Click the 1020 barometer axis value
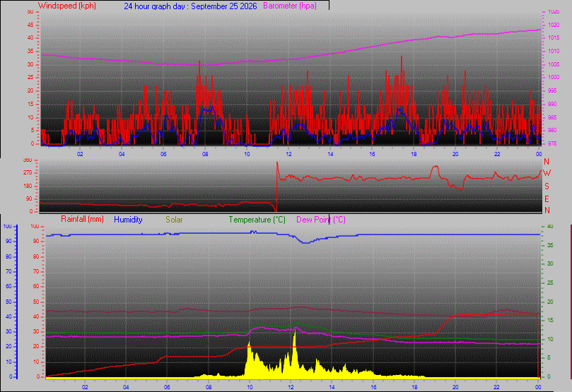Viewport: 572px width, 392px height. 554,25
